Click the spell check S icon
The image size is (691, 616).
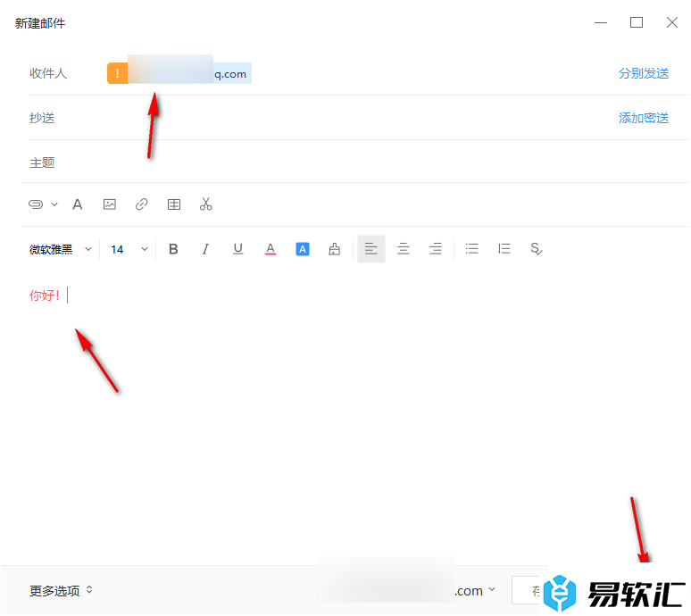(537, 249)
